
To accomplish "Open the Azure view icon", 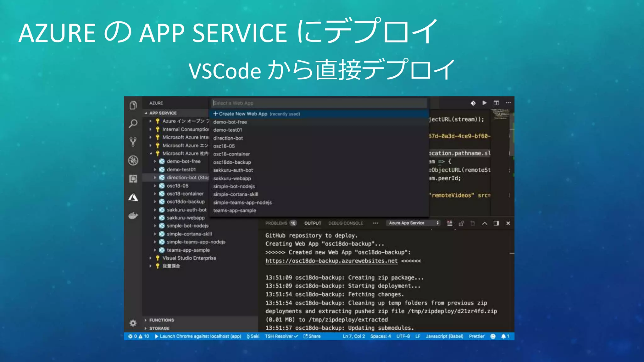I will (x=133, y=197).
